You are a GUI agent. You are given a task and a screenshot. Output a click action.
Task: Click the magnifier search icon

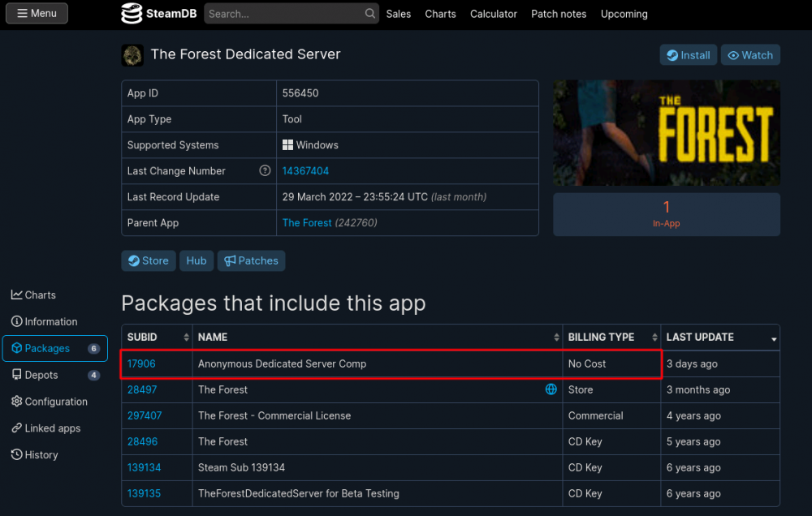(x=369, y=14)
